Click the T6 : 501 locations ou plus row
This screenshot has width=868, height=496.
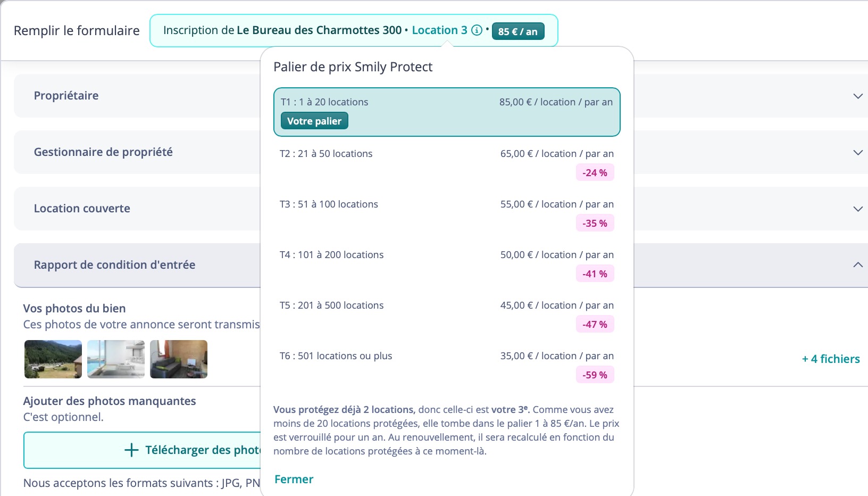[447, 366]
